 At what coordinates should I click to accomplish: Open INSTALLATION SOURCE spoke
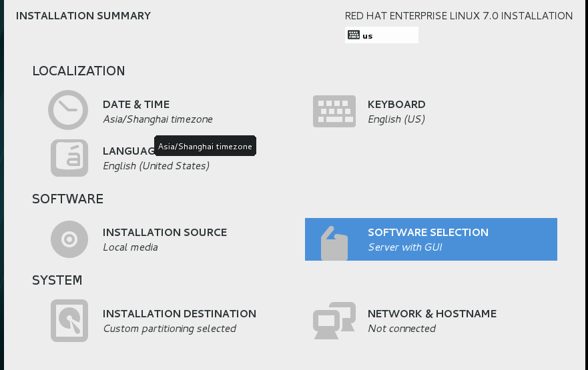pos(165,233)
